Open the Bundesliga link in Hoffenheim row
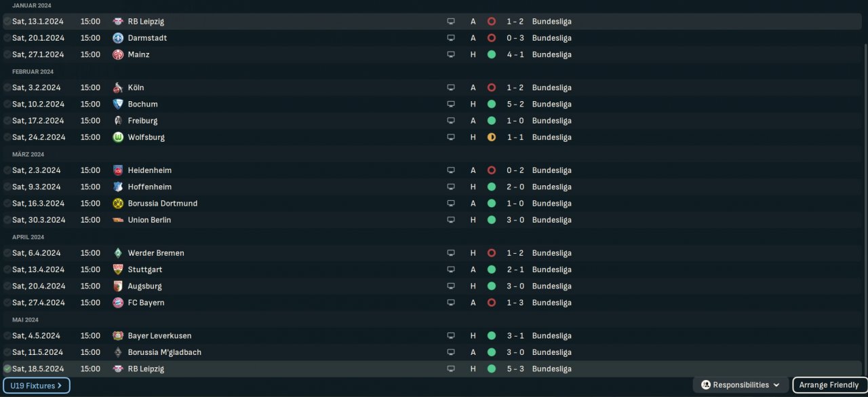The width and height of the screenshot is (868, 397). pos(551,187)
